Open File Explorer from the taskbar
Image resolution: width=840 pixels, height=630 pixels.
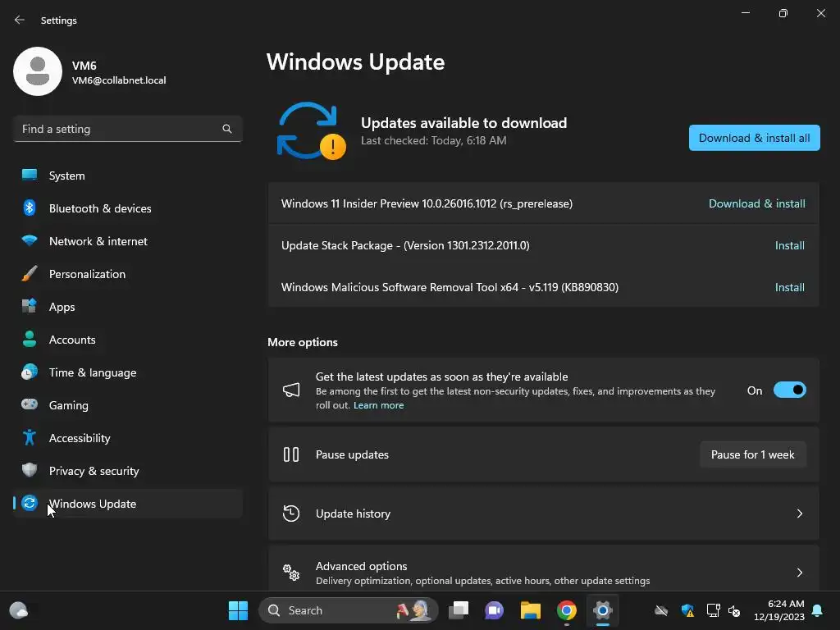[531, 610]
